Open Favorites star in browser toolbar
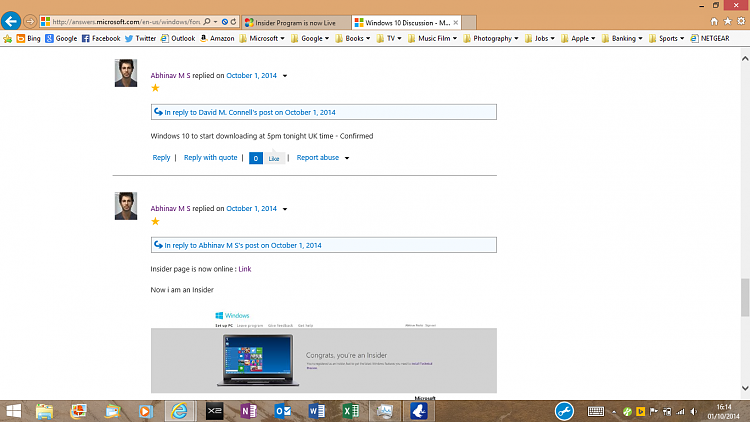This screenshot has height=422, width=750. pos(728,22)
